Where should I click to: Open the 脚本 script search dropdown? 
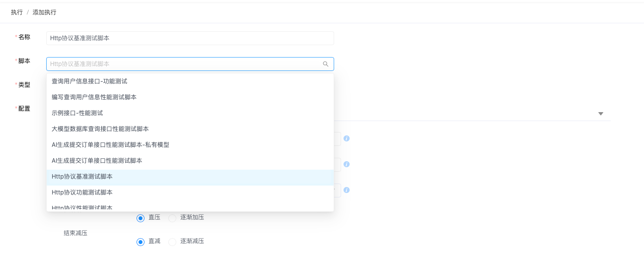pos(190,64)
